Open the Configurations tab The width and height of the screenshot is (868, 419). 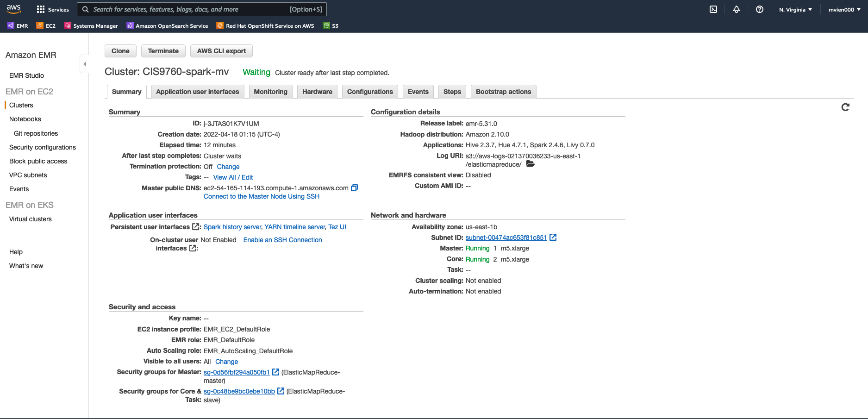point(370,92)
